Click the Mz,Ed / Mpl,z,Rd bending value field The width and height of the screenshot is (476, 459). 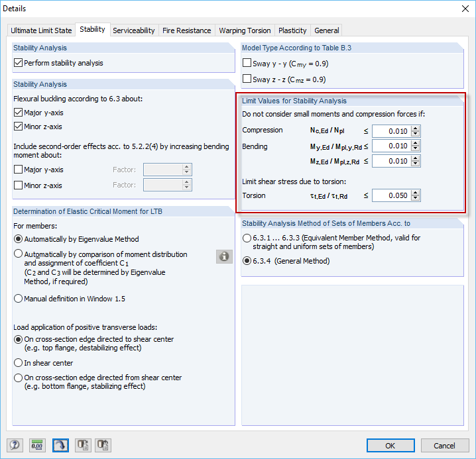391,161
